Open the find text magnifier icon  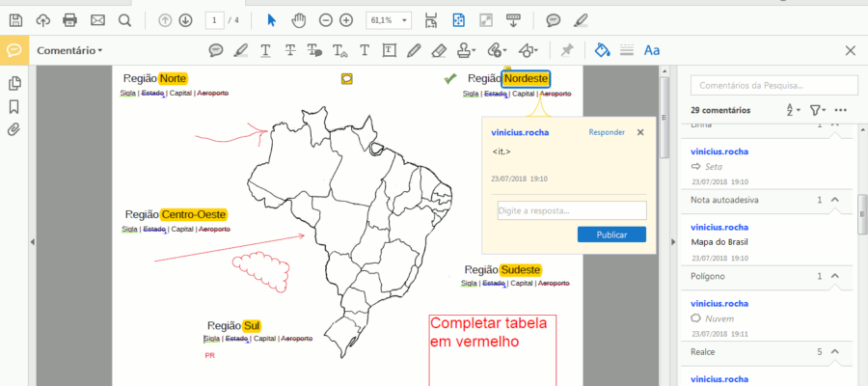125,20
